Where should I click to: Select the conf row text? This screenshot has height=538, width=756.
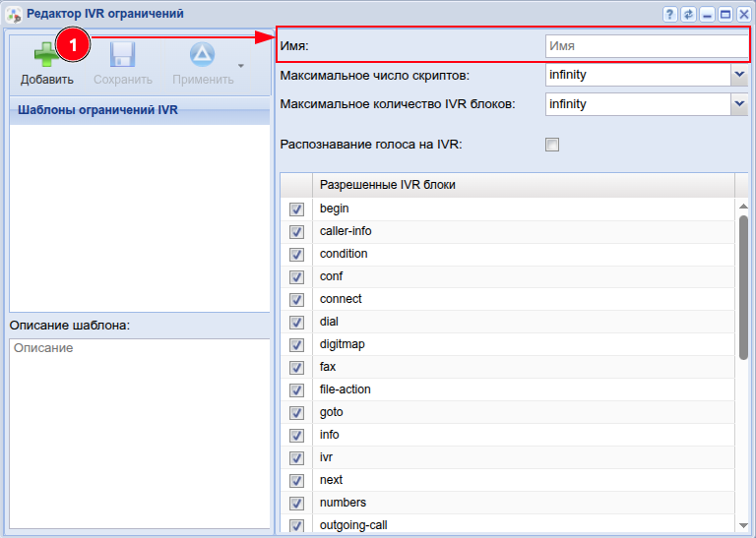tap(331, 276)
